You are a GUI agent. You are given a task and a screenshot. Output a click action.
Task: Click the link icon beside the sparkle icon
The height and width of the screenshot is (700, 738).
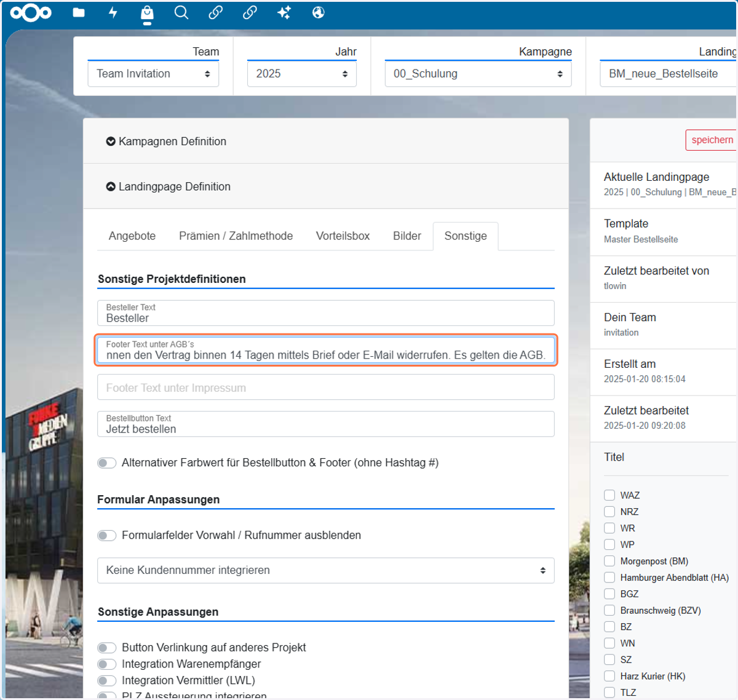click(x=250, y=12)
